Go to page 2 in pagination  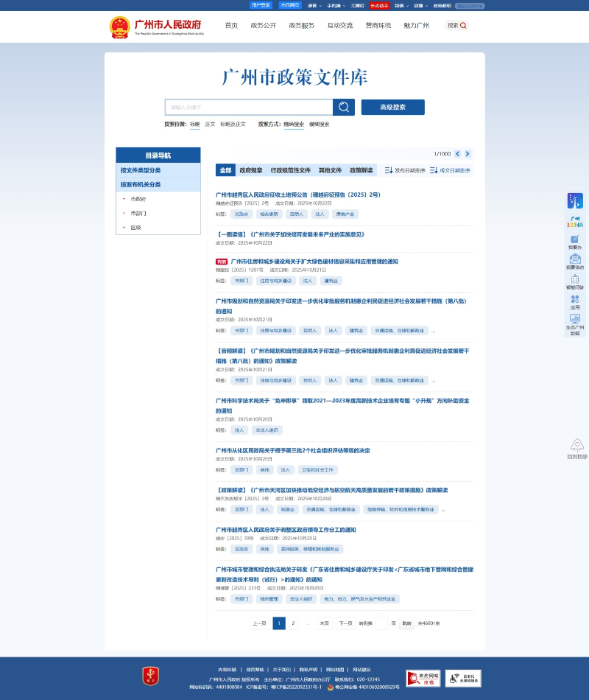[x=293, y=623]
